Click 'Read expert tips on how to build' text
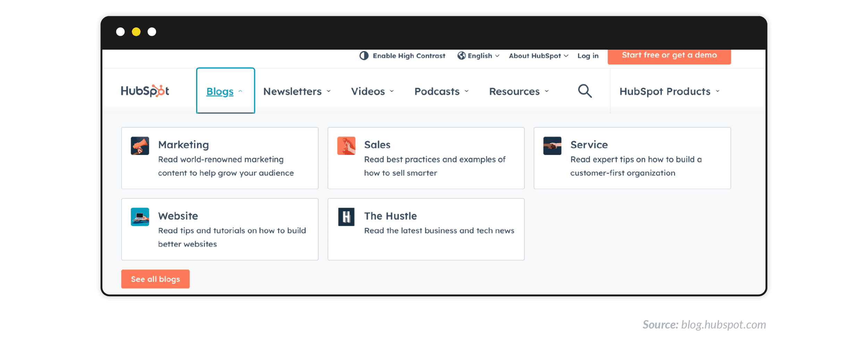 (x=636, y=166)
